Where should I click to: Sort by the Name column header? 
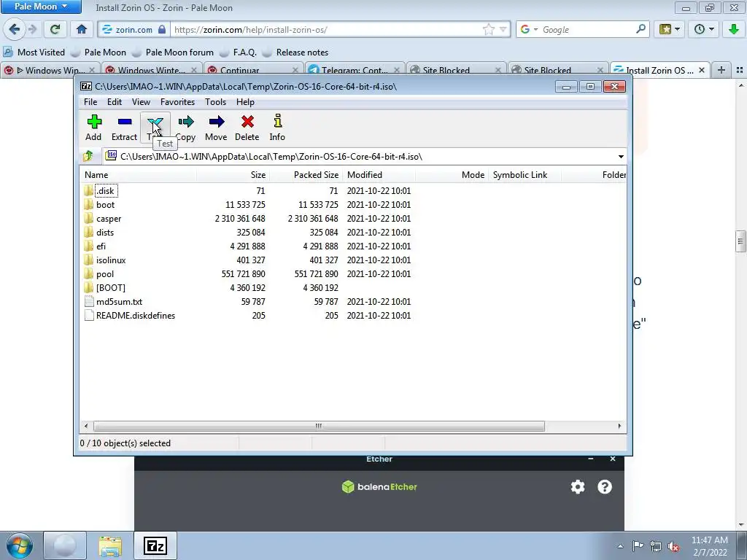point(138,175)
